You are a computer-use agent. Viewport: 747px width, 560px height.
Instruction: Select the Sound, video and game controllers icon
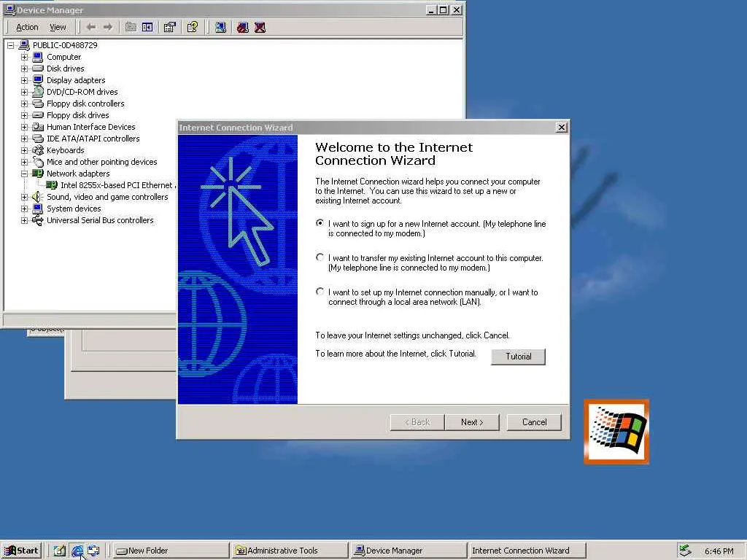pos(38,197)
